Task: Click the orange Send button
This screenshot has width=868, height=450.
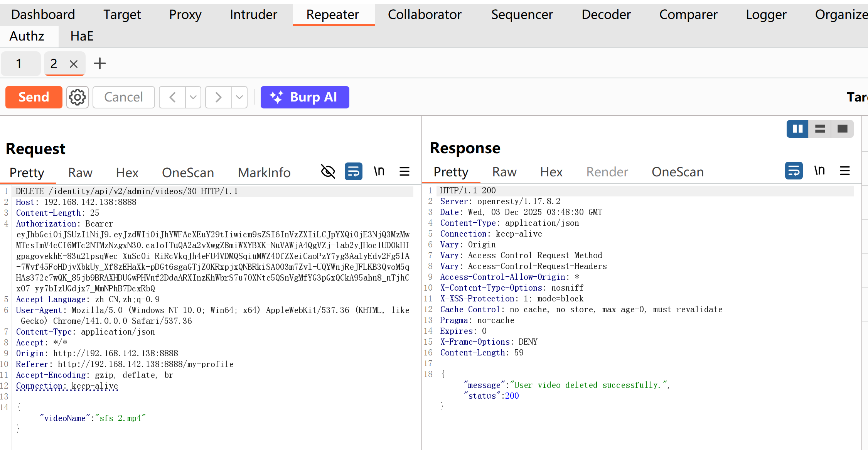Action: [34, 97]
